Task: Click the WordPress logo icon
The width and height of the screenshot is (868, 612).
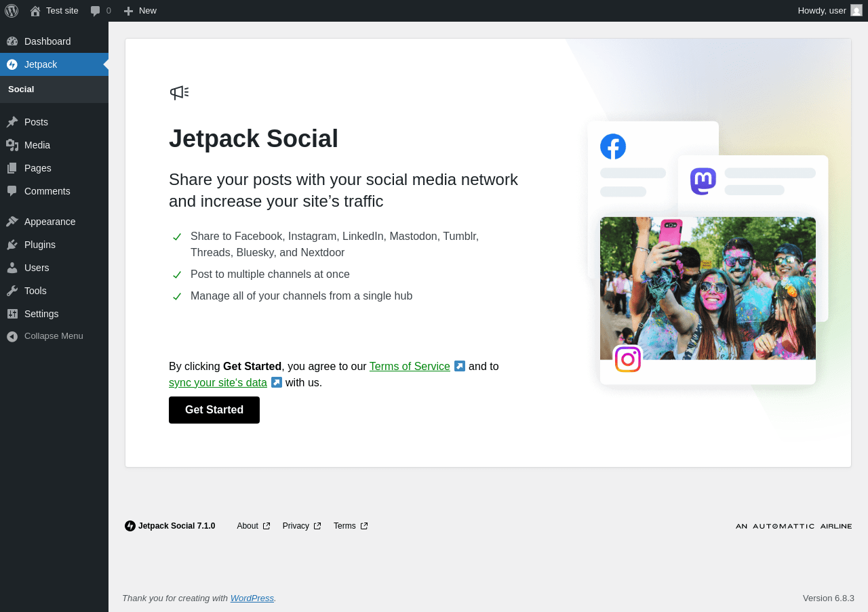Action: 12,11
